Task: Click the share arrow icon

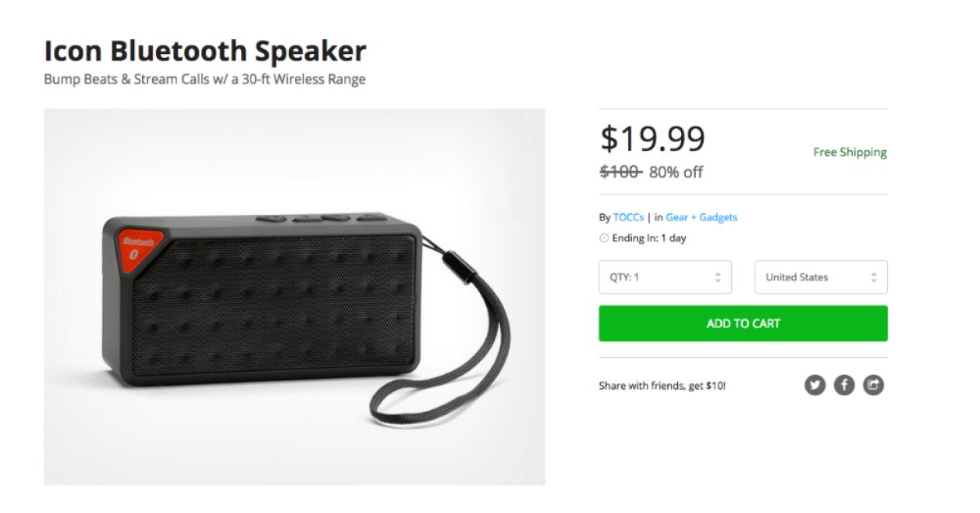Action: click(874, 385)
